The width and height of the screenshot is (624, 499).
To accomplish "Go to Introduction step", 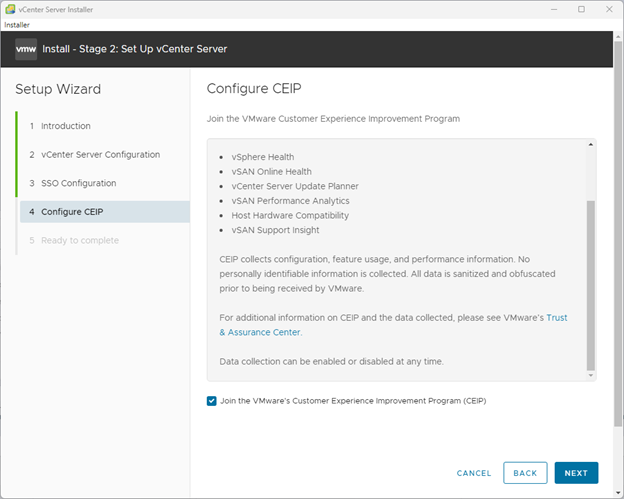I will [66, 126].
